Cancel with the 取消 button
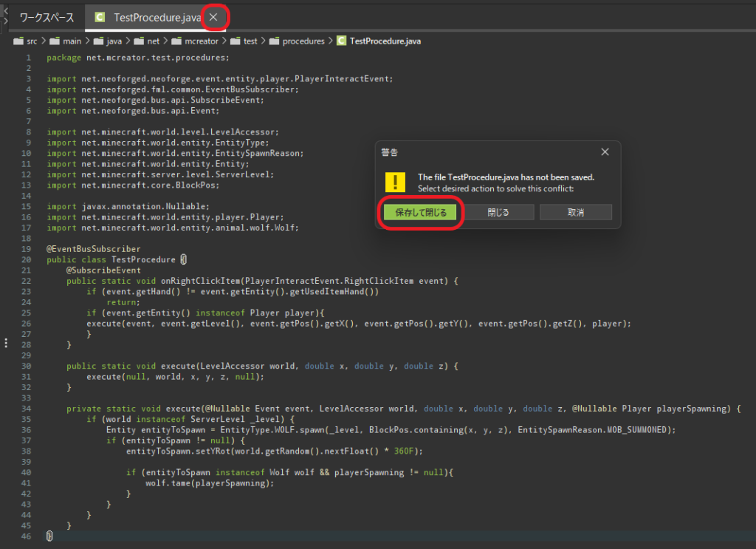The image size is (756, 549). coord(575,212)
